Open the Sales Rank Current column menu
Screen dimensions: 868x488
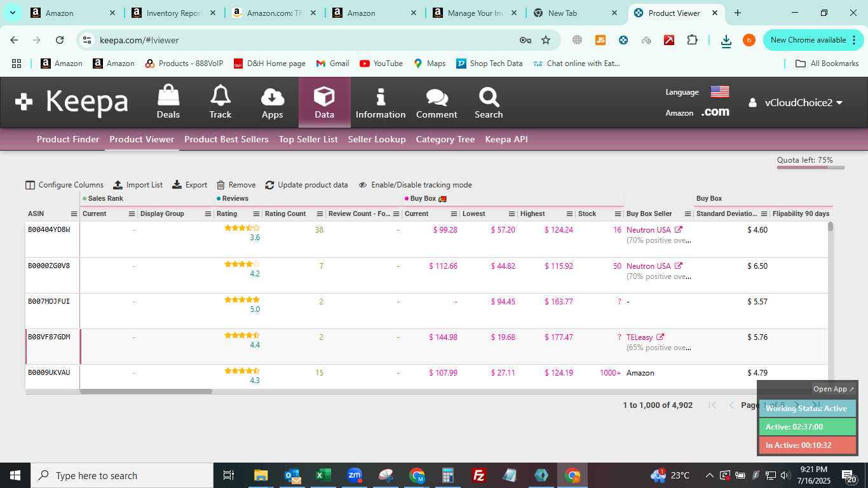132,214
